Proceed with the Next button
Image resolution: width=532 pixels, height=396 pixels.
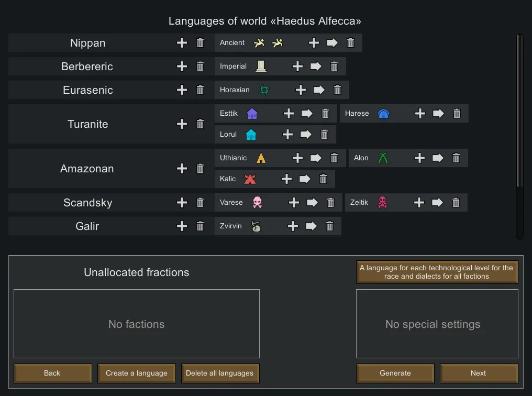(x=479, y=373)
